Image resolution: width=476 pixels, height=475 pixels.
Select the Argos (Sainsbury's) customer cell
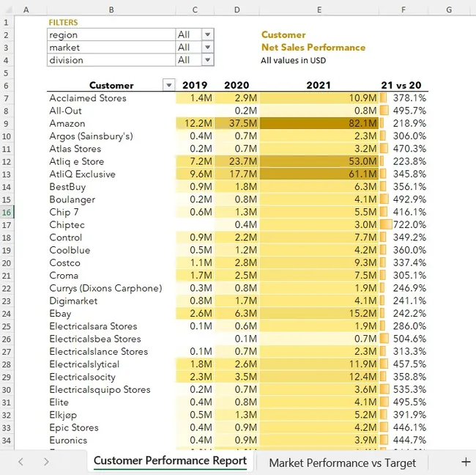(x=111, y=136)
